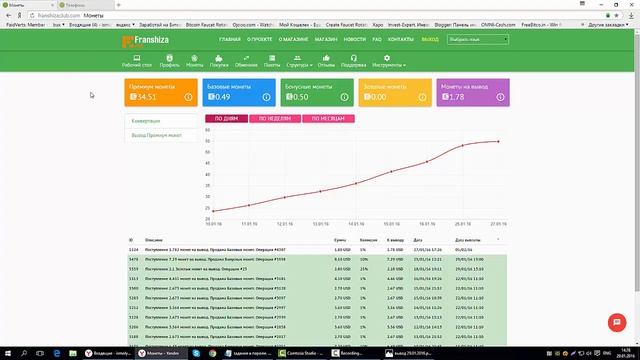Open Windows Start button

pos(8,353)
